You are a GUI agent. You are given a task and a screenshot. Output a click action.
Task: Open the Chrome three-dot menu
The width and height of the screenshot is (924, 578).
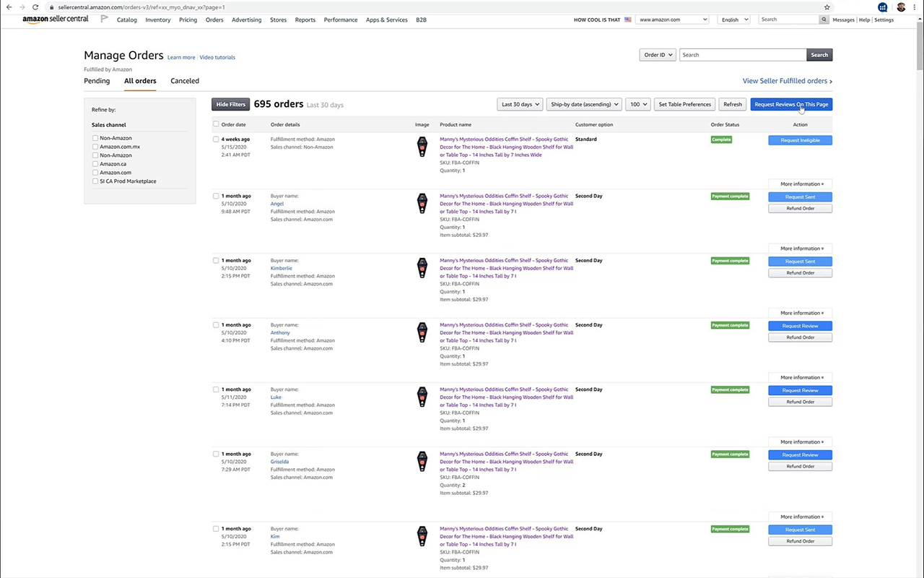pyautogui.click(x=915, y=7)
